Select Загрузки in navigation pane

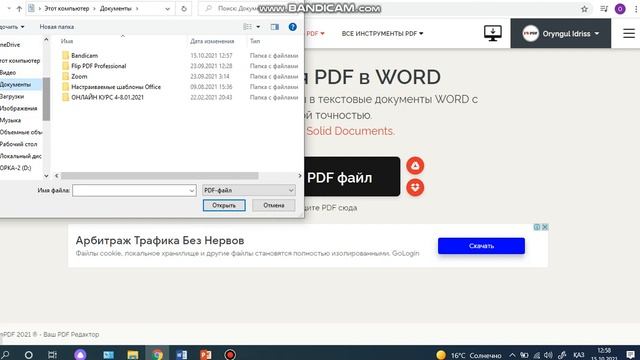[12, 97]
